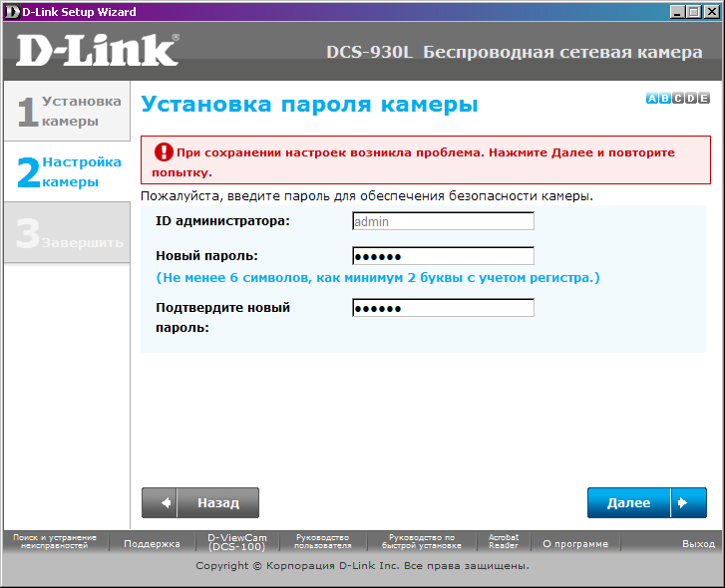Image resolution: width=725 pixels, height=588 pixels.
Task: Click the step D progress indicator icon
Action: (x=691, y=98)
